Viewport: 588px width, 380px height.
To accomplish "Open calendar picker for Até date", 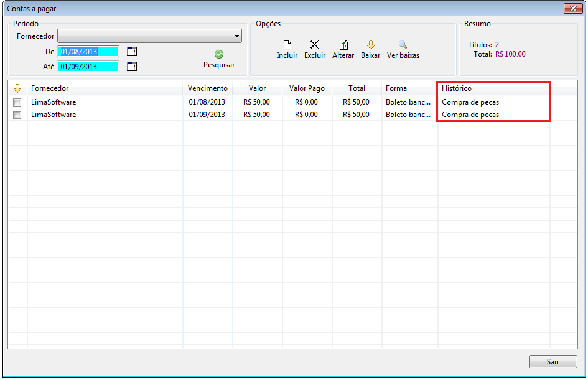I will 132,67.
